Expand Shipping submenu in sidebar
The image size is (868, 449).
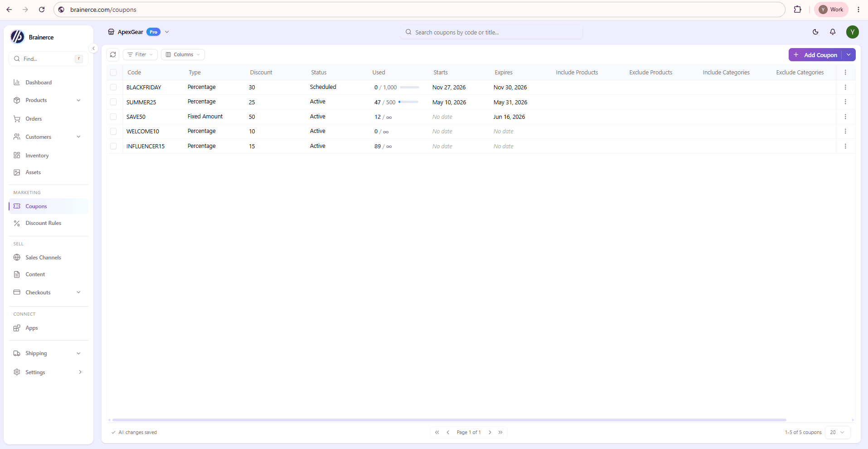click(78, 353)
